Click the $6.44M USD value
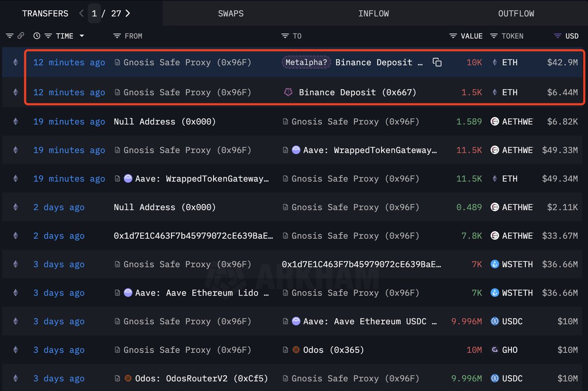The height and width of the screenshot is (391, 588). [x=562, y=92]
